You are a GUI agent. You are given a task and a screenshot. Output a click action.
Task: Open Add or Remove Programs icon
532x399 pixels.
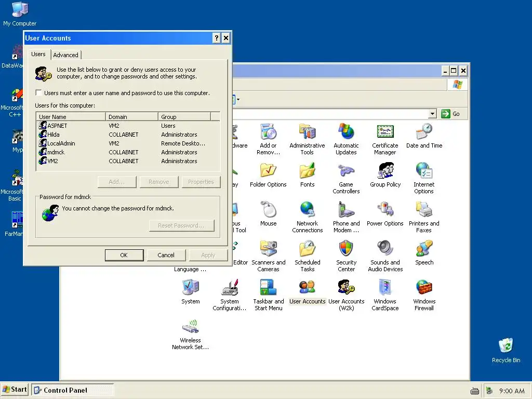click(268, 132)
